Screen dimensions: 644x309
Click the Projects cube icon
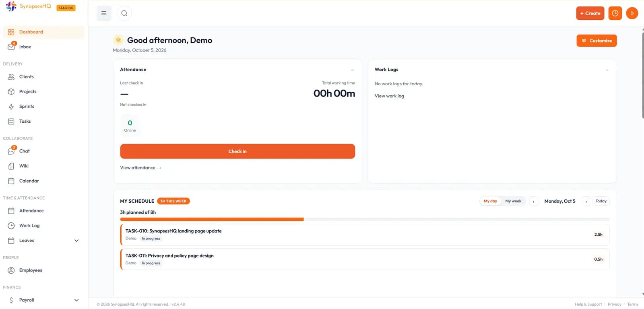point(11,92)
